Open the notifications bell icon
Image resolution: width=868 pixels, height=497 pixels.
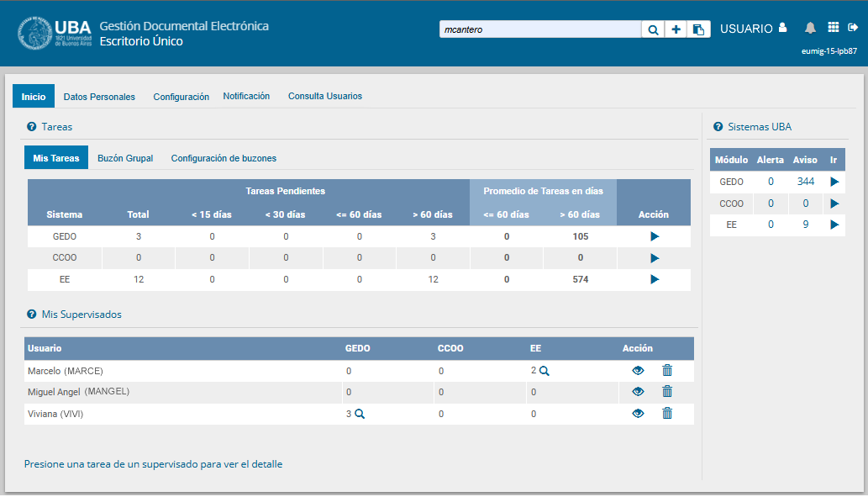810,28
